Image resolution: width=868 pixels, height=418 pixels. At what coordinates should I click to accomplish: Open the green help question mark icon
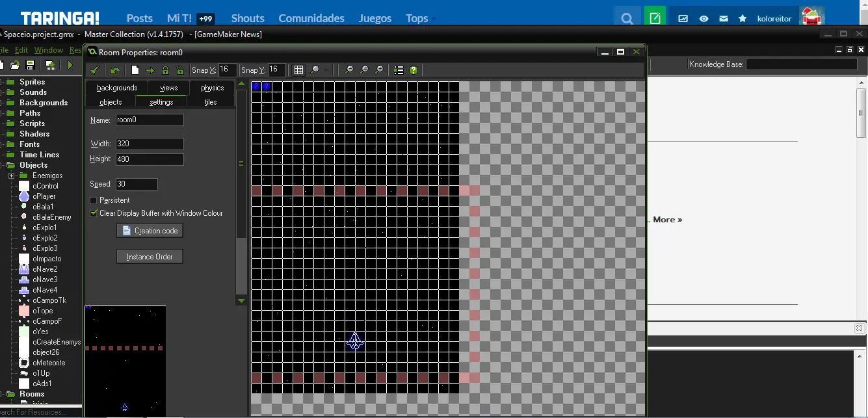tap(414, 70)
